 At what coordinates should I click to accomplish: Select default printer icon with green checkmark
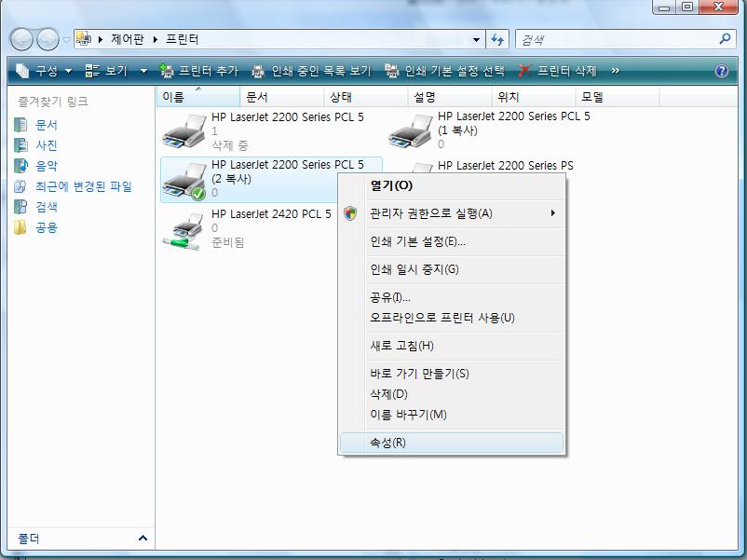pos(183,181)
